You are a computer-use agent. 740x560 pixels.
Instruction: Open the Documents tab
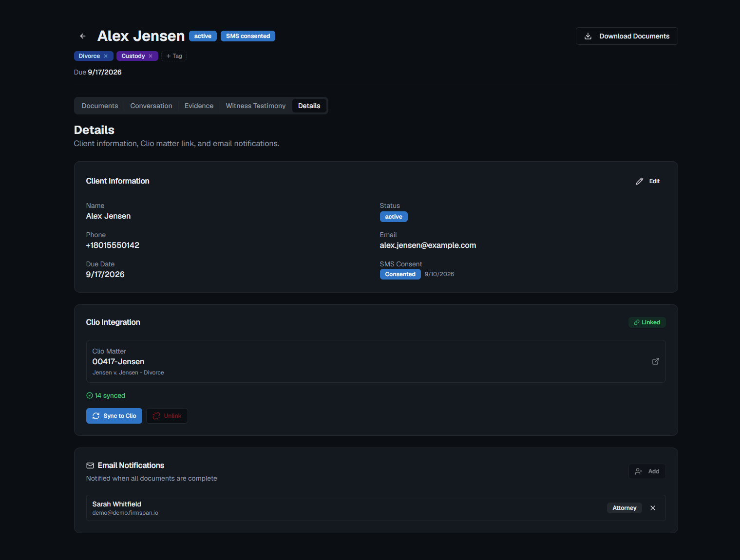pos(100,106)
